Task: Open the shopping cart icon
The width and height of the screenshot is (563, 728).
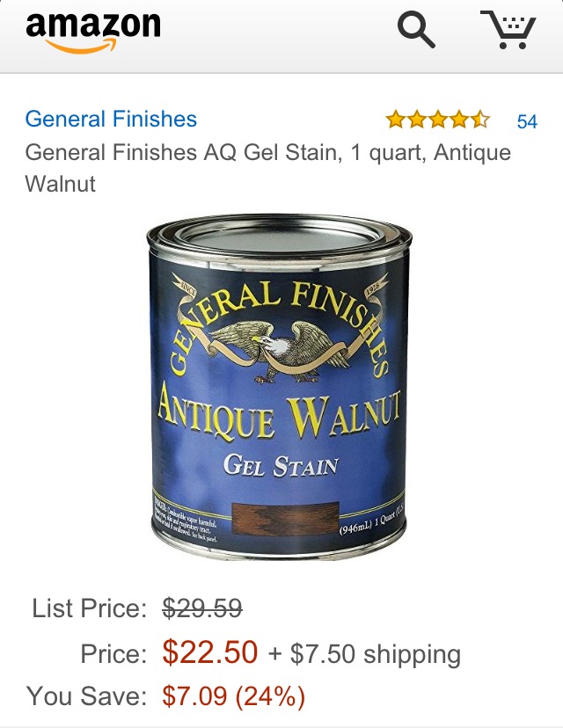Action: tap(508, 30)
